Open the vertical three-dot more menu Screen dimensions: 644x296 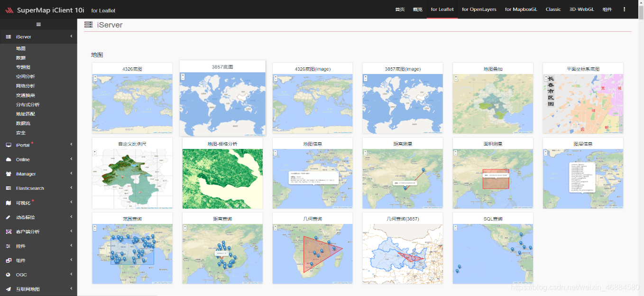[624, 9]
